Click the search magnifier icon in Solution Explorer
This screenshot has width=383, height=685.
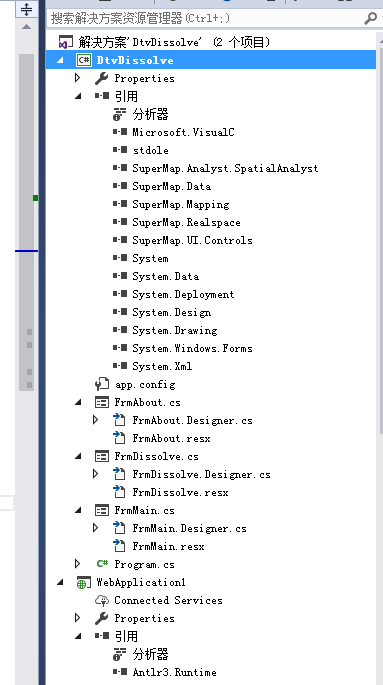point(370,18)
